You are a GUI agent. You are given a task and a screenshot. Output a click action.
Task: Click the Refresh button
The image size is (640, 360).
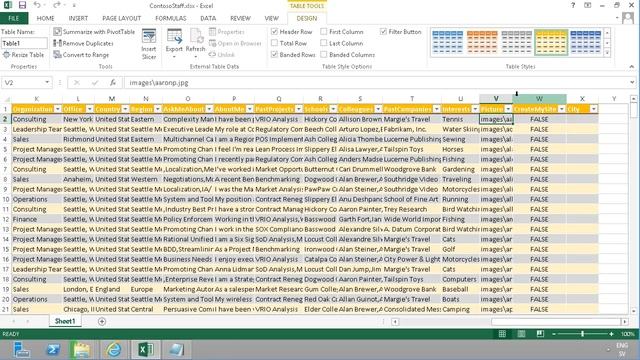[196, 43]
